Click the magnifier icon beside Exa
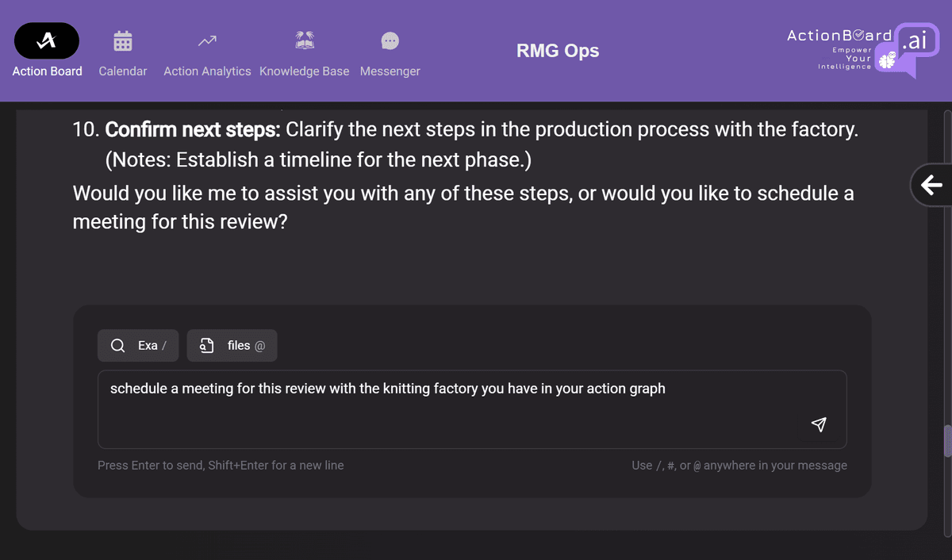952x560 pixels. pos(117,346)
